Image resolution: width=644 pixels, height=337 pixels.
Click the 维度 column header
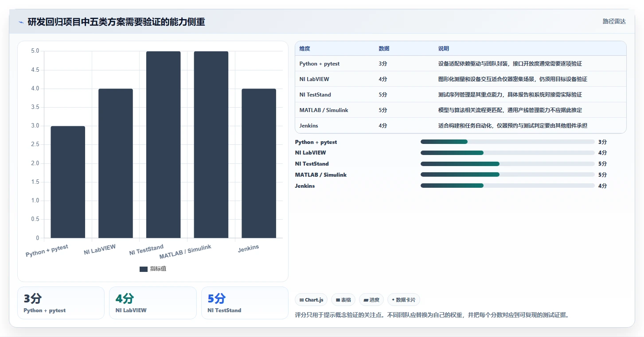305,49
